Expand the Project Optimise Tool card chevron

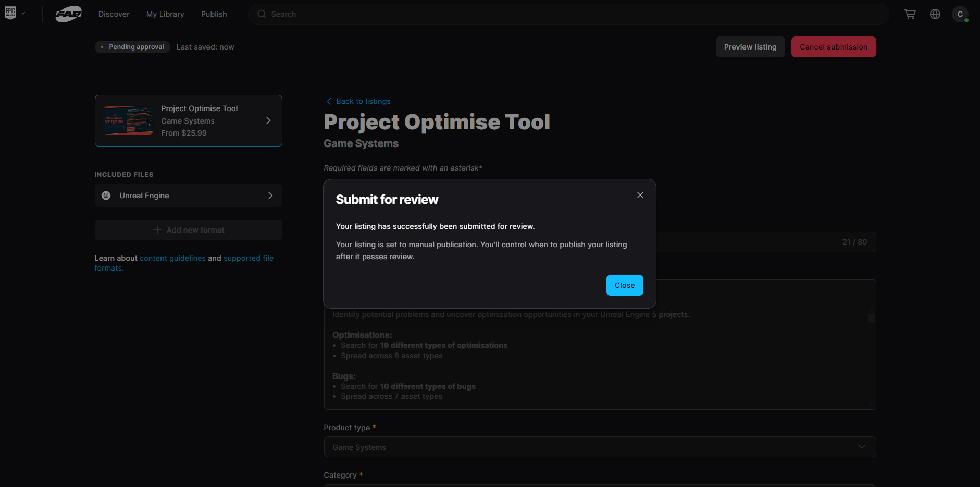(x=268, y=120)
